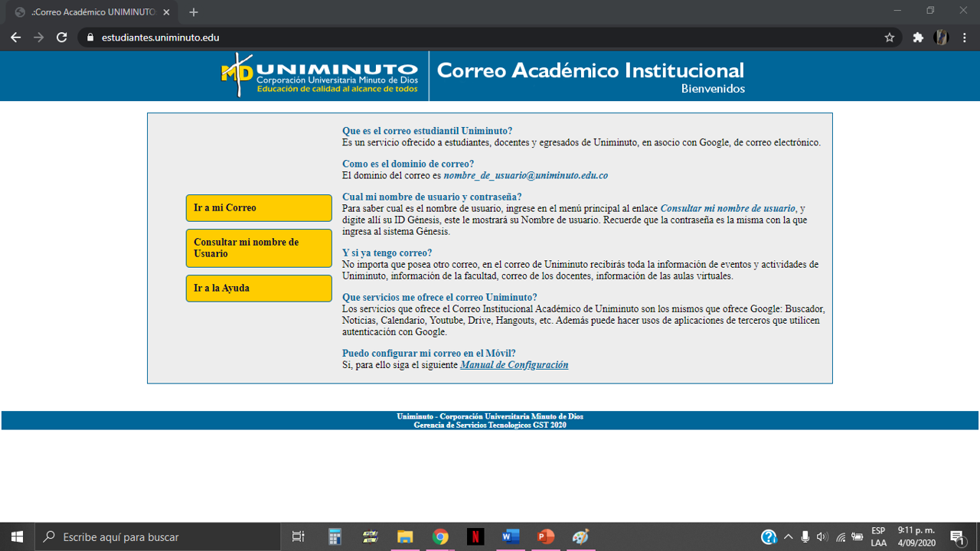This screenshot has height=551, width=980.
Task: Click nombre_de_usuario@uniminuto.edu.co domain text
Action: (525, 175)
